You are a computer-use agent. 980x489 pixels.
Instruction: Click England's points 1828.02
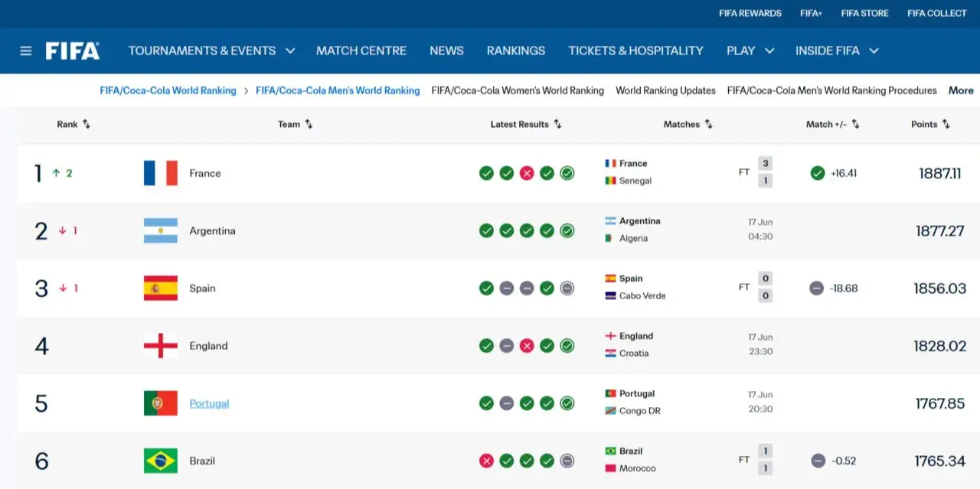(x=939, y=346)
